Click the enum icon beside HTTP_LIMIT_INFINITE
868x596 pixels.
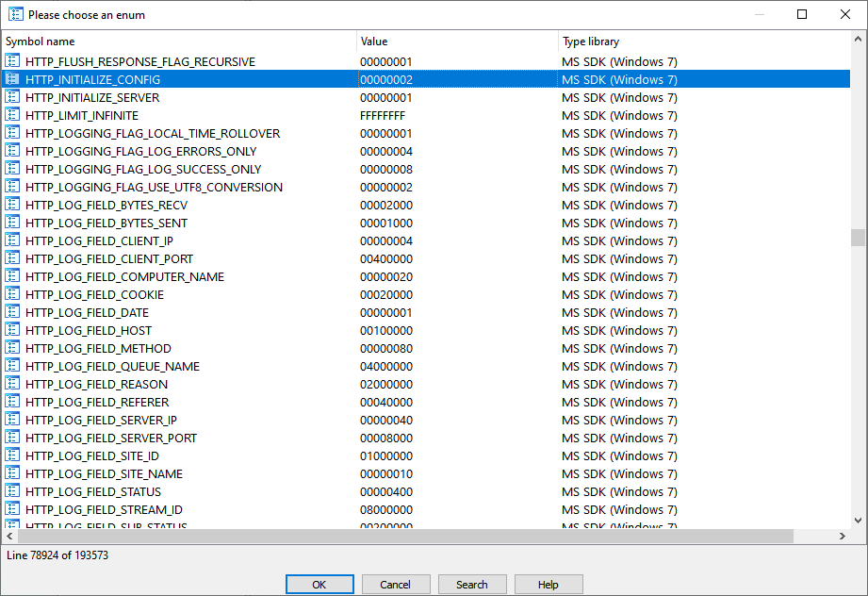coord(12,115)
